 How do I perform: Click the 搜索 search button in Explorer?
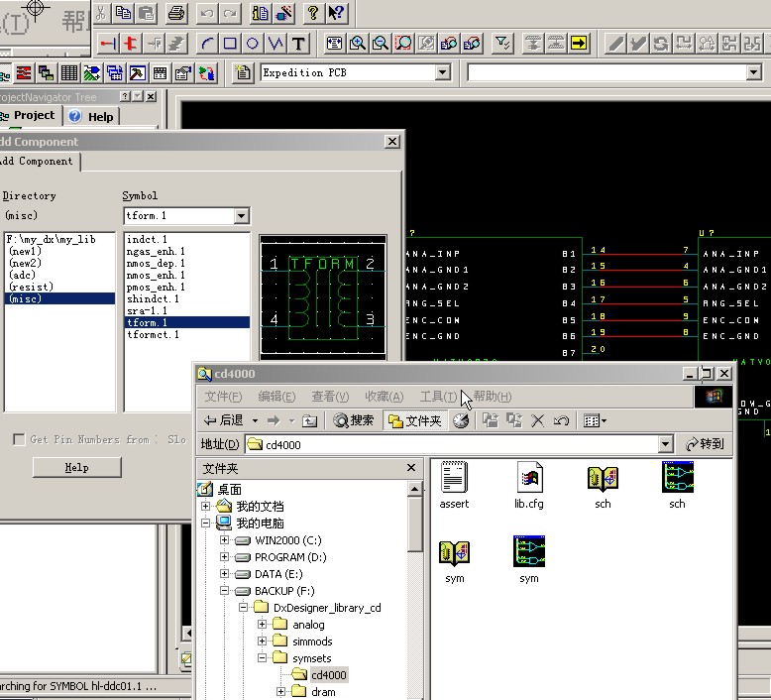354,420
